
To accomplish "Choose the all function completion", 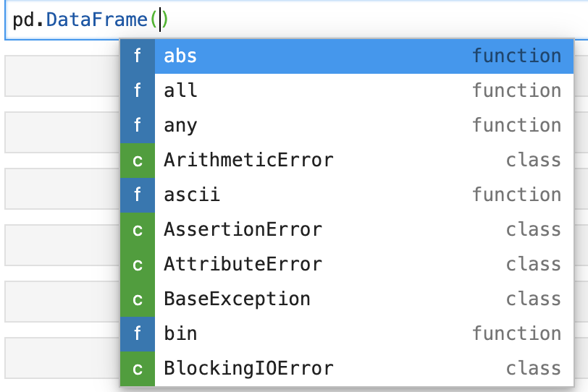I will coord(347,91).
